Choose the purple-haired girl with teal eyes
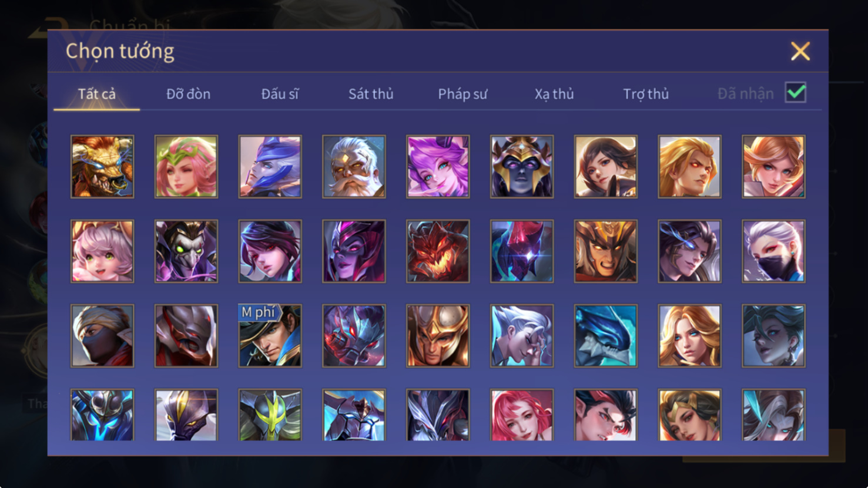The height and width of the screenshot is (488, 868). (438, 167)
